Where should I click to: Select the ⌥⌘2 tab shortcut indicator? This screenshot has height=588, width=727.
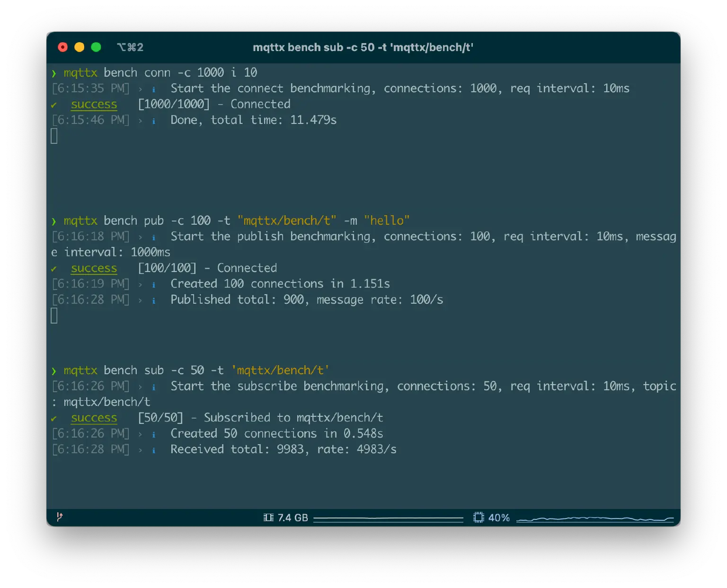pyautogui.click(x=130, y=47)
